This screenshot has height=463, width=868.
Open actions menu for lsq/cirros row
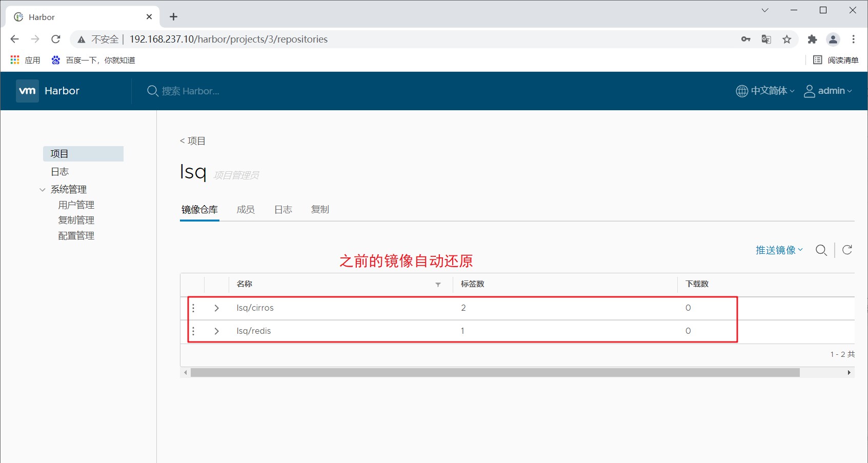[x=193, y=308]
